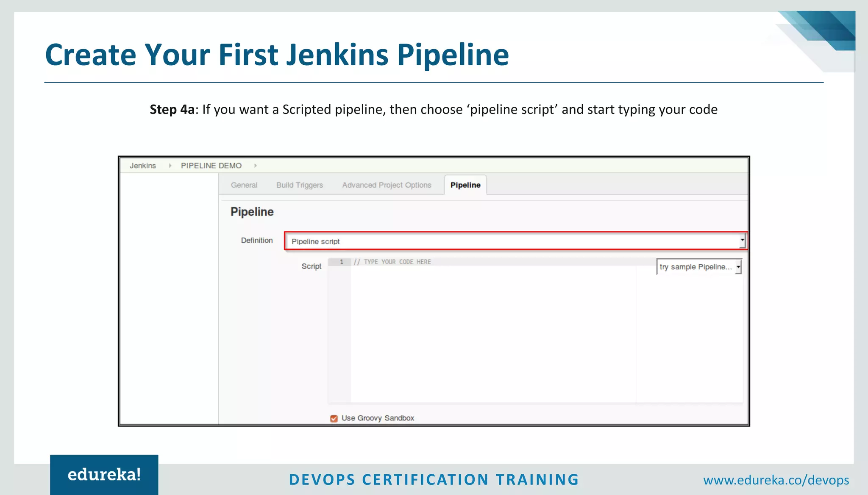The height and width of the screenshot is (495, 868).
Task: Click line number 1 in script gutter
Action: (342, 262)
